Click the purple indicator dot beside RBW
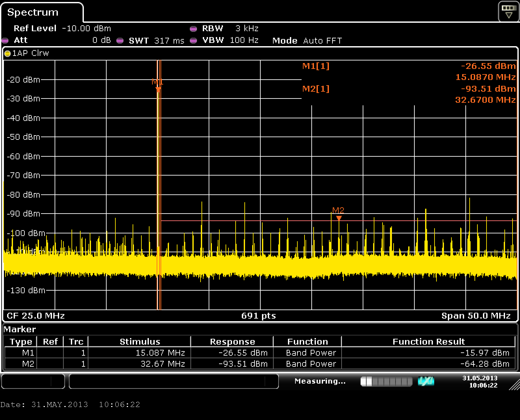The height and width of the screenshot is (420, 520). point(193,29)
